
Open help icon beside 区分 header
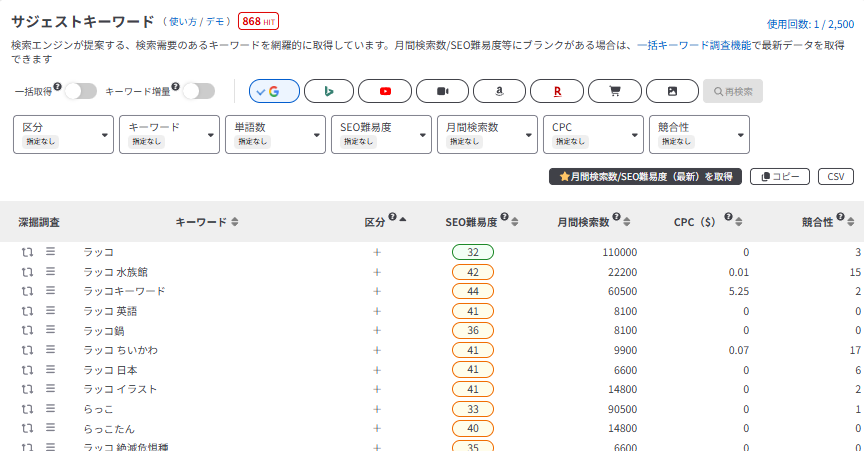[x=392, y=217]
